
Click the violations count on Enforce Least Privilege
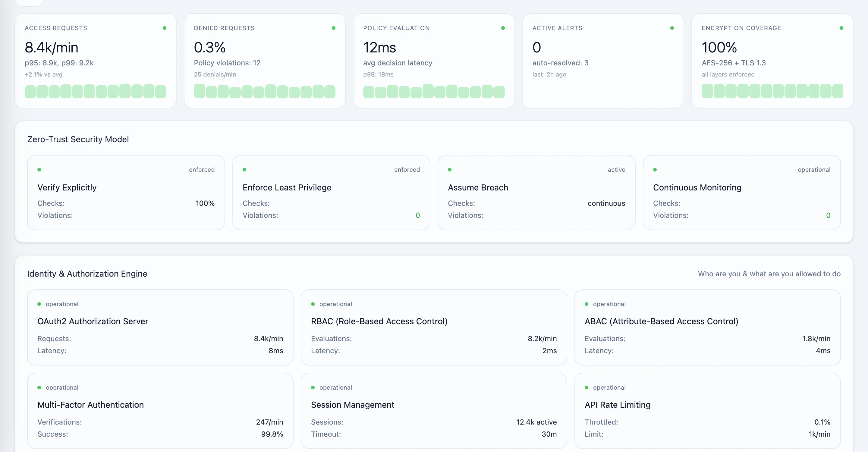point(417,215)
